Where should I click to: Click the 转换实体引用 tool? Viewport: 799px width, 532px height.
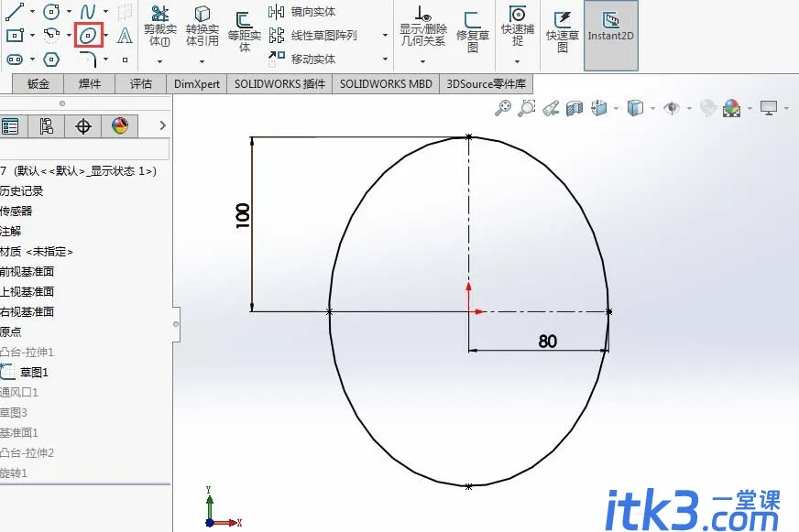(x=202, y=26)
